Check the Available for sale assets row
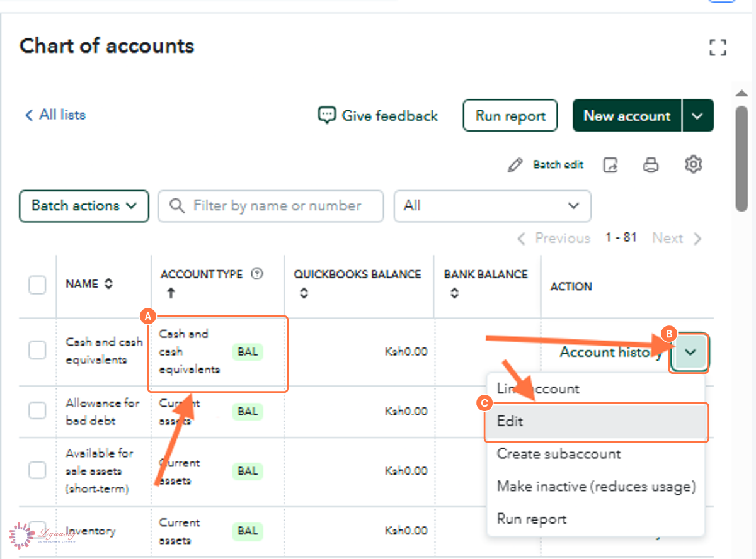This screenshot has height=559, width=756. pyautogui.click(x=37, y=470)
